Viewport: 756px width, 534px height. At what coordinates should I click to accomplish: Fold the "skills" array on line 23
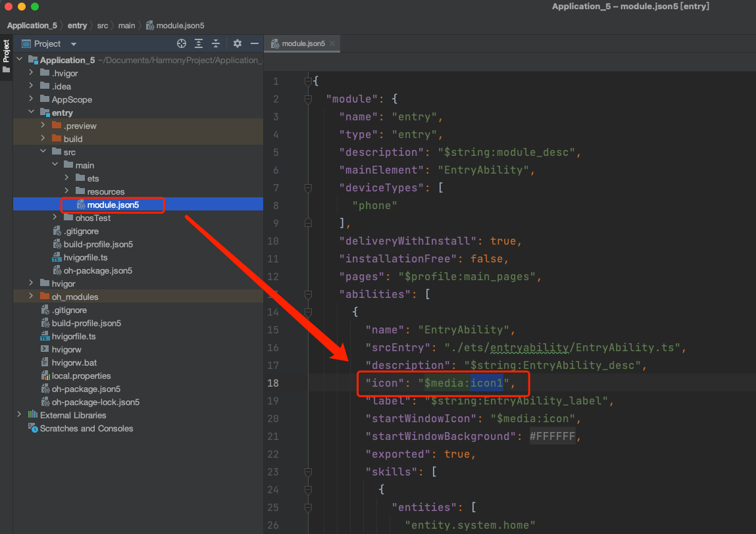coord(308,472)
